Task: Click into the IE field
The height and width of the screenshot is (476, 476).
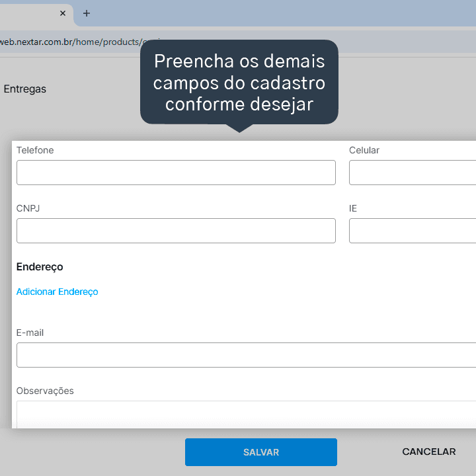Action: point(413,231)
